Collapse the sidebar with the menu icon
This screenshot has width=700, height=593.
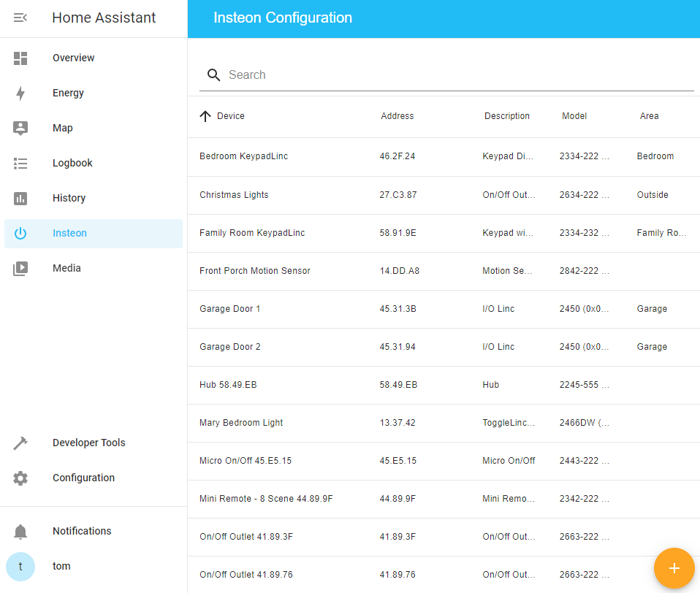click(20, 18)
